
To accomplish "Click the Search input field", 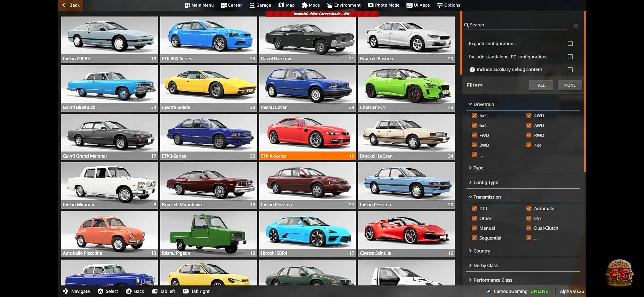I will coord(515,25).
